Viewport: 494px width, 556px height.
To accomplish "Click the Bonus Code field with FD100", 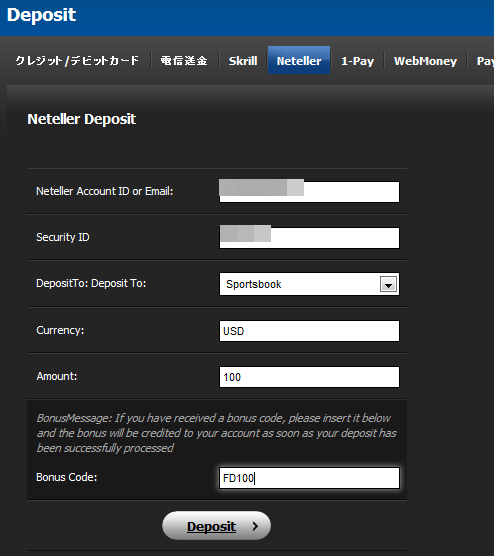I will point(309,478).
